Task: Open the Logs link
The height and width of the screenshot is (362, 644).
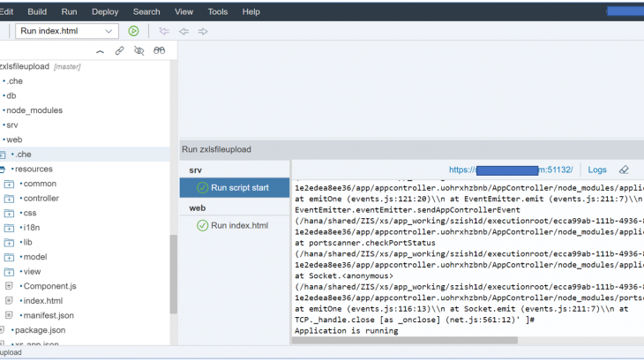Action: click(x=596, y=170)
